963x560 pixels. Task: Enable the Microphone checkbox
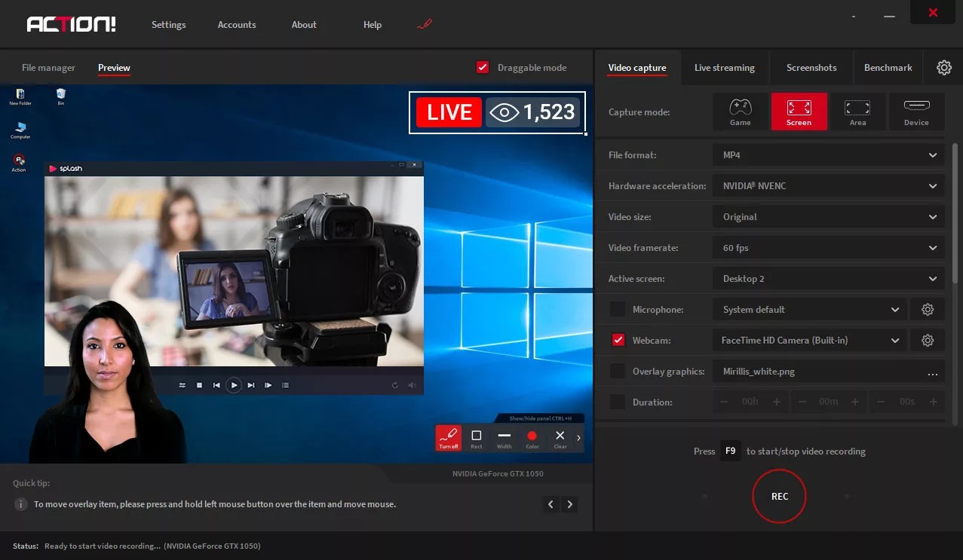pyautogui.click(x=618, y=310)
